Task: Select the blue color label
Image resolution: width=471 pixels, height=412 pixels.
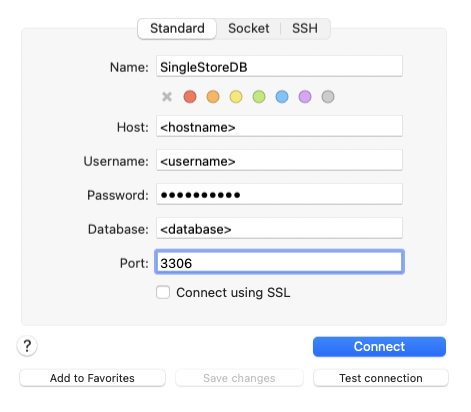Action: [x=282, y=97]
